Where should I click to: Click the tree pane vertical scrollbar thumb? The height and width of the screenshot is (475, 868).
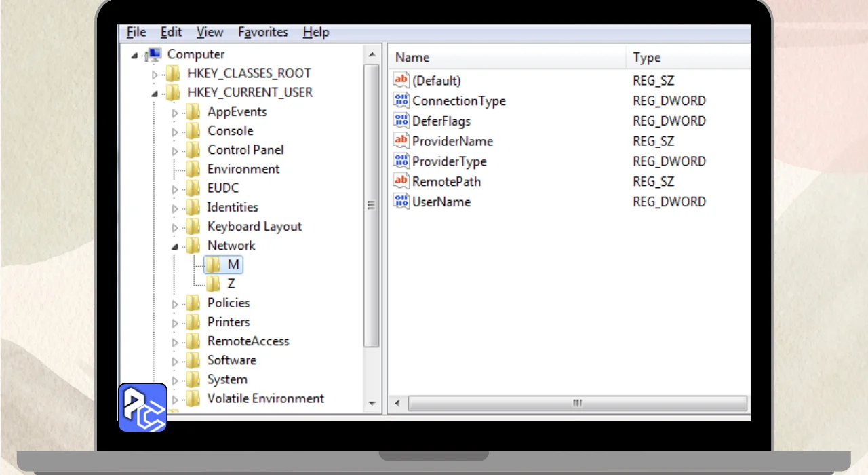(x=372, y=206)
